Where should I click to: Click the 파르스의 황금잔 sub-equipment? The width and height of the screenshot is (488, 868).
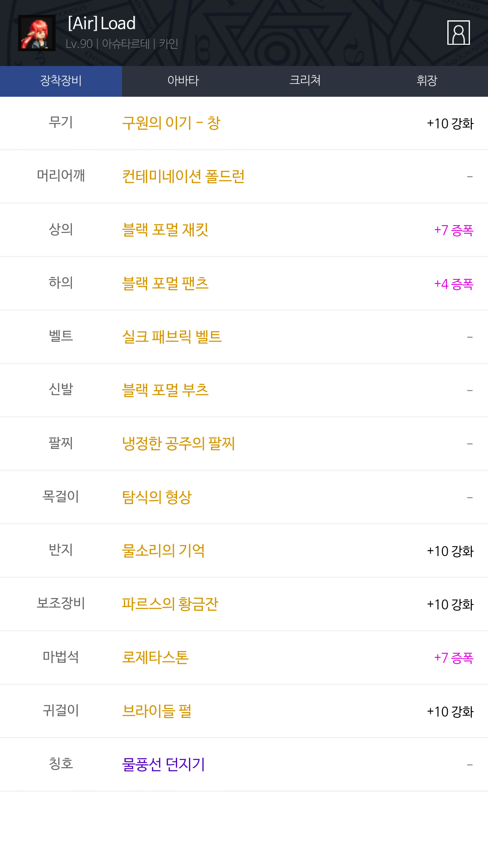pyautogui.click(x=170, y=604)
